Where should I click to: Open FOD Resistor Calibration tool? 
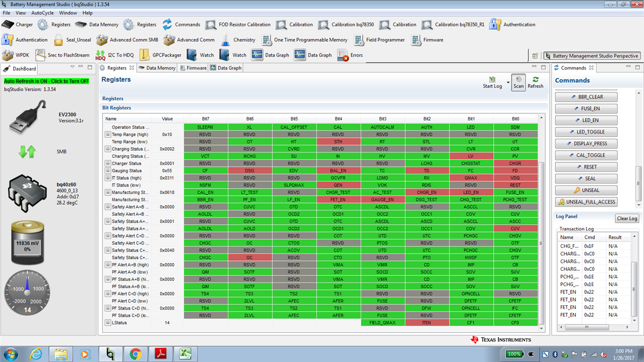(238, 25)
